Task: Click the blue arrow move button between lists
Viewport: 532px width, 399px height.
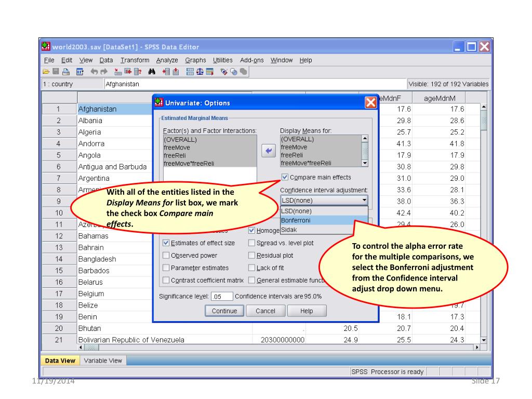Action: coord(269,151)
